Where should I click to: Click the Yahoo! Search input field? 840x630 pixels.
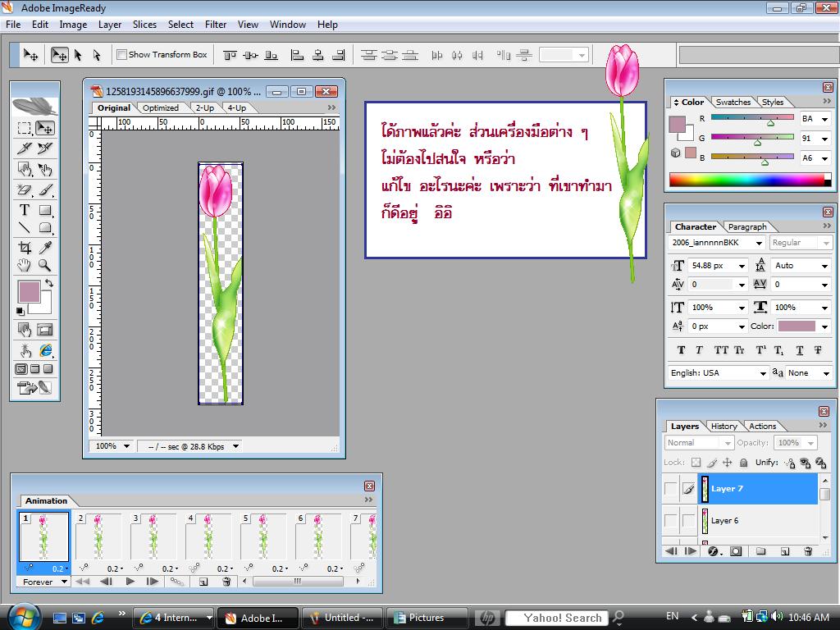coord(557,618)
